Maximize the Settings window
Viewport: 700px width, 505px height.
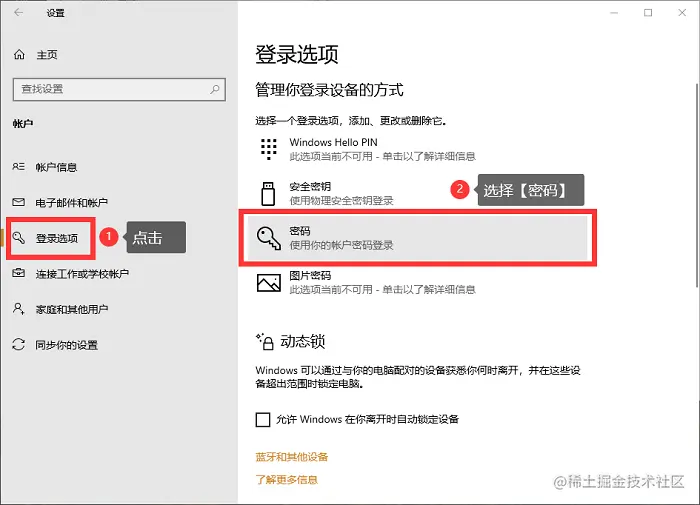tap(648, 13)
